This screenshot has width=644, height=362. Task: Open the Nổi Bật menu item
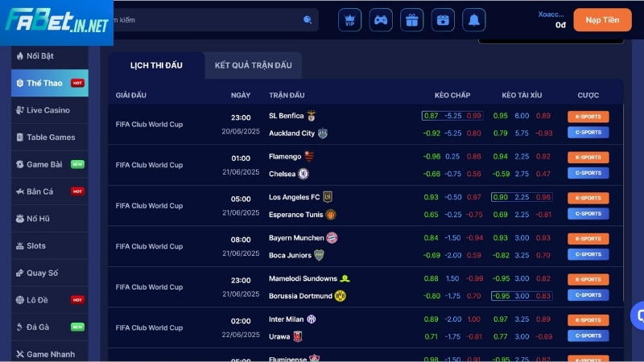click(50, 56)
